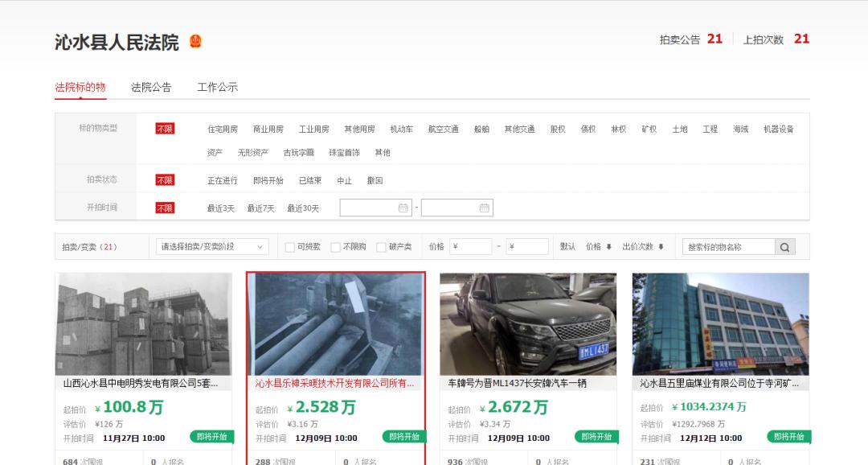Open the black Changan car thumbnail
Viewport: 868px width, 465px height.
tap(528, 323)
